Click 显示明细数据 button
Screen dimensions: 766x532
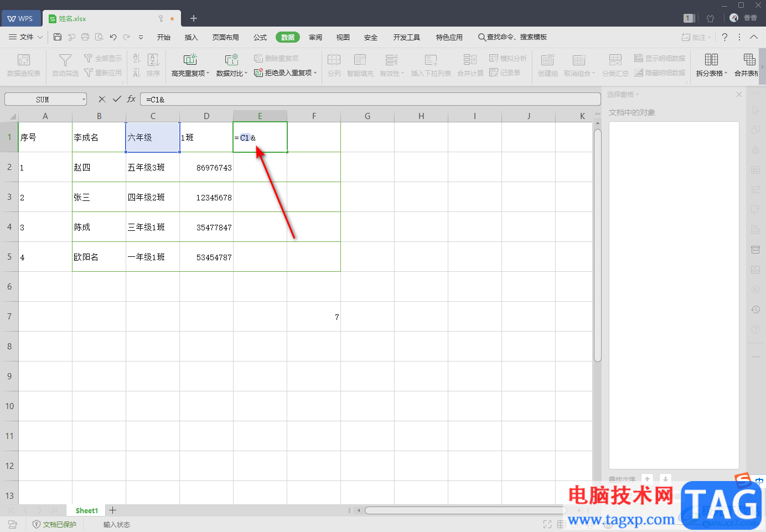[660, 58]
